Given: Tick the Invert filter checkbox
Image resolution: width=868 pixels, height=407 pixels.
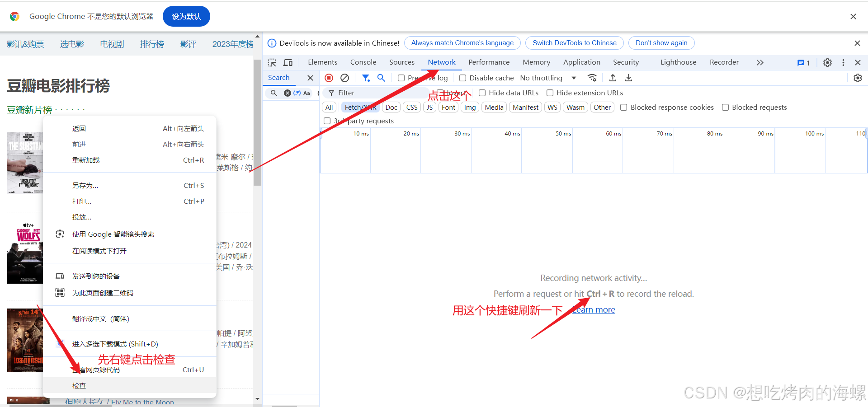Looking at the screenshot, I should click(439, 93).
